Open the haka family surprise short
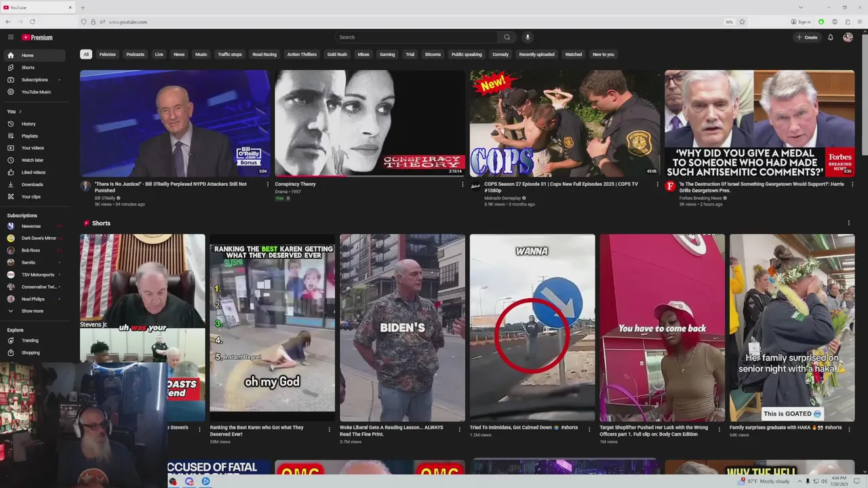Image resolution: width=868 pixels, height=488 pixels. point(792,328)
